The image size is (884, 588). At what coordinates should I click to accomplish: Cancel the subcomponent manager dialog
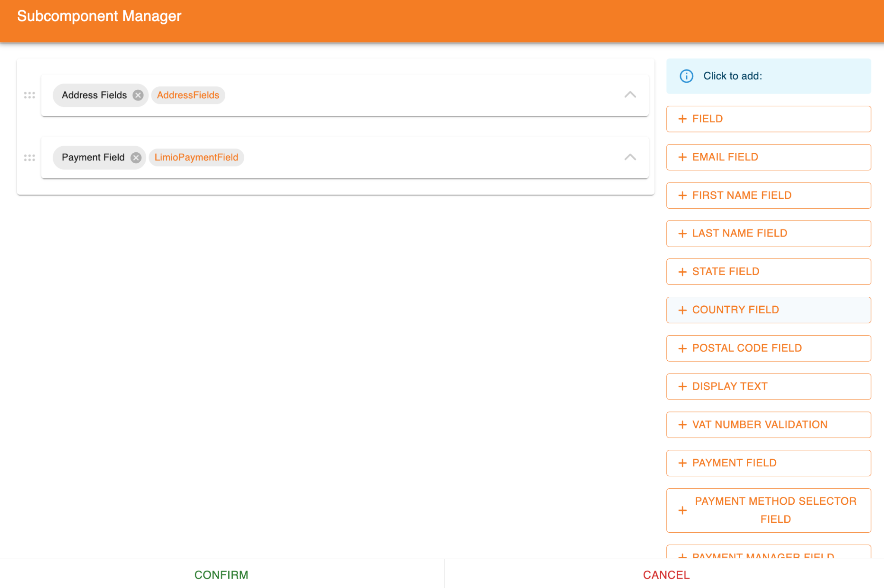click(666, 575)
